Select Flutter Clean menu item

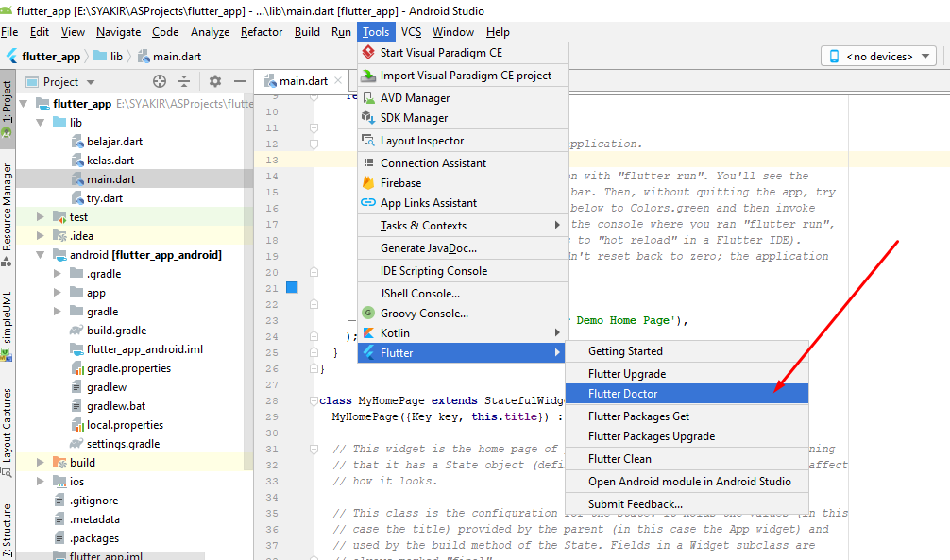coord(687,459)
